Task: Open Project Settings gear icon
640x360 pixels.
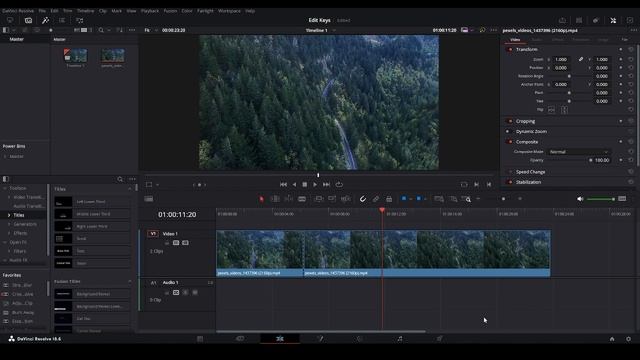Action: [x=628, y=339]
